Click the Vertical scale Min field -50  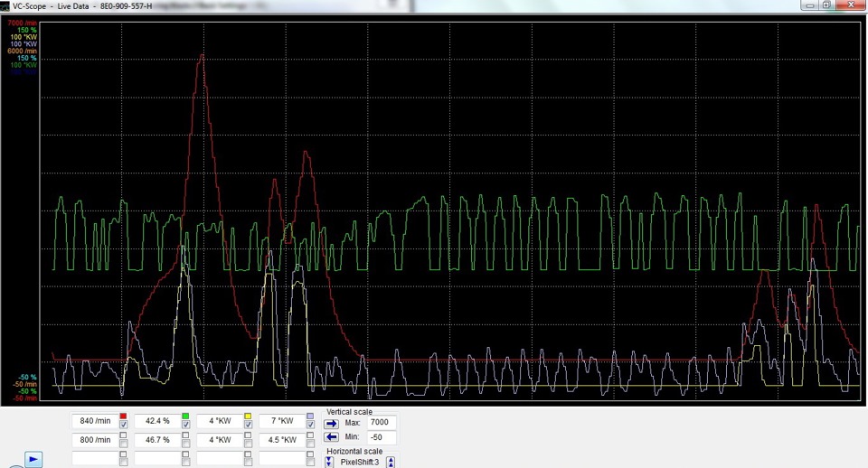pos(382,437)
